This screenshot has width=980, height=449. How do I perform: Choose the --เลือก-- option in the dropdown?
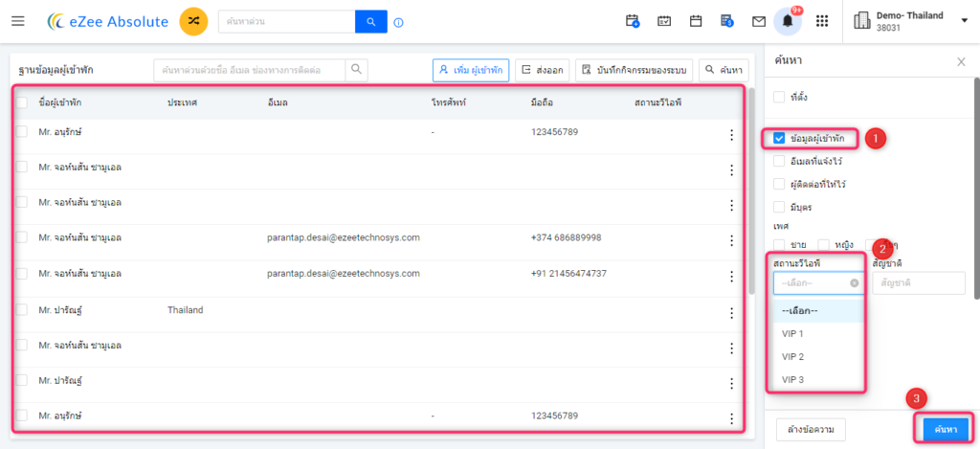click(818, 311)
